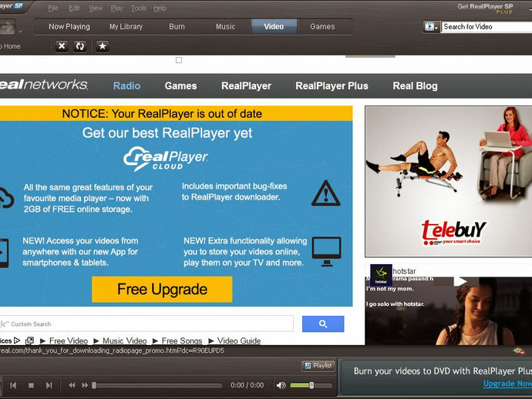Click the Stop playback button
Screen dimensions: 532x399
tap(31, 385)
